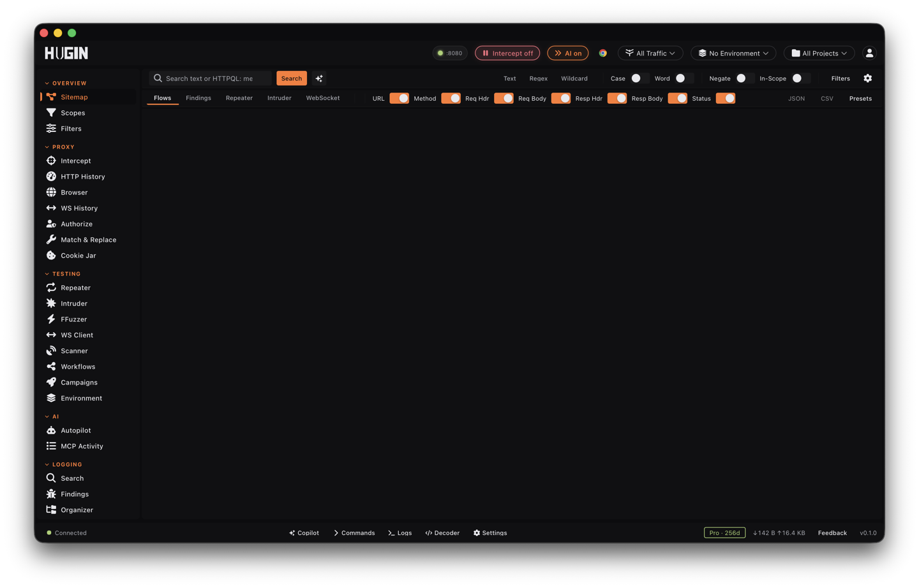Open the All Projects dropdown

819,53
